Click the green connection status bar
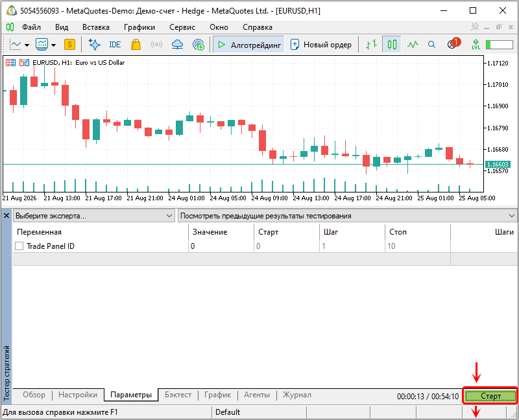 click(x=500, y=44)
